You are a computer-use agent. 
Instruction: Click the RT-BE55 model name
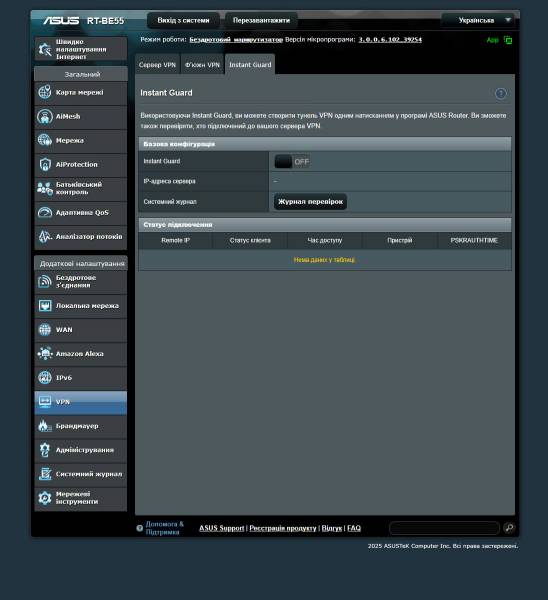point(106,21)
